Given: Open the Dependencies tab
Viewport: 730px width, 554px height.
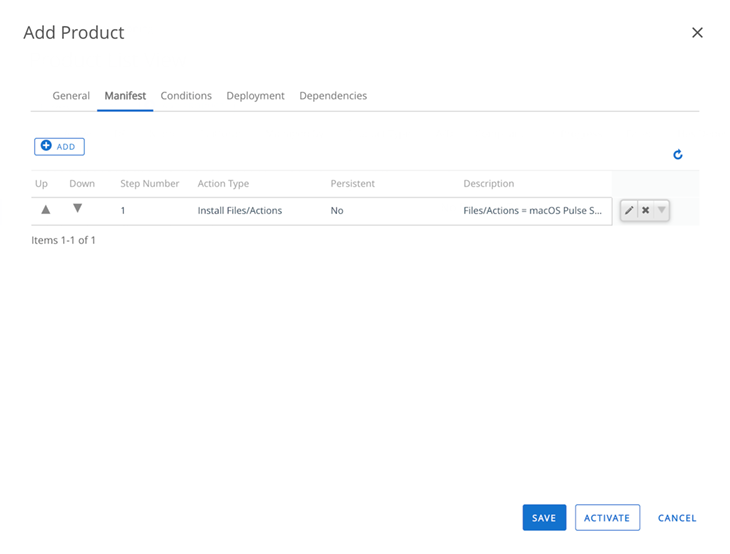Looking at the screenshot, I should coord(333,96).
